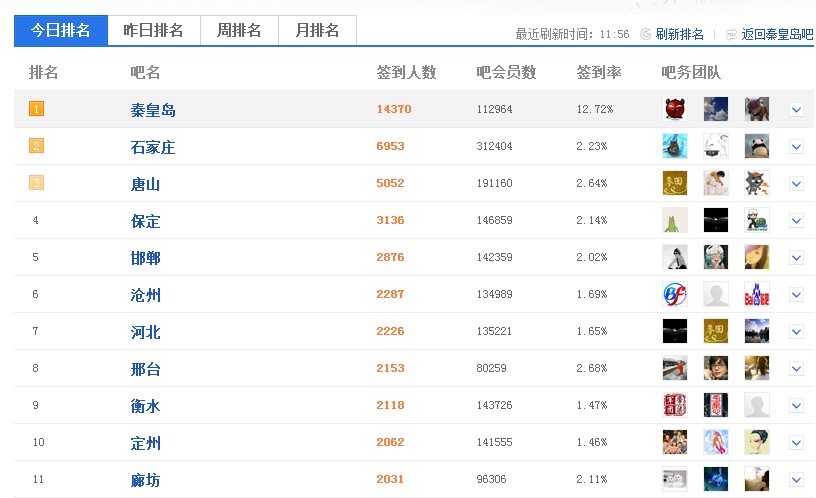The height and width of the screenshot is (498, 816).
Task: Click the blue 'e' logo avatar in 沧州 row
Action: pos(675,294)
